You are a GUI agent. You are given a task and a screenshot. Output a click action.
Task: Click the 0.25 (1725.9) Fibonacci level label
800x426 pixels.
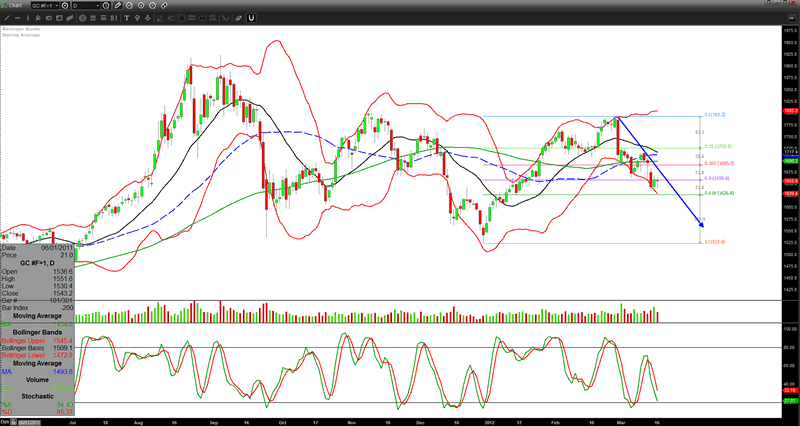(719, 146)
